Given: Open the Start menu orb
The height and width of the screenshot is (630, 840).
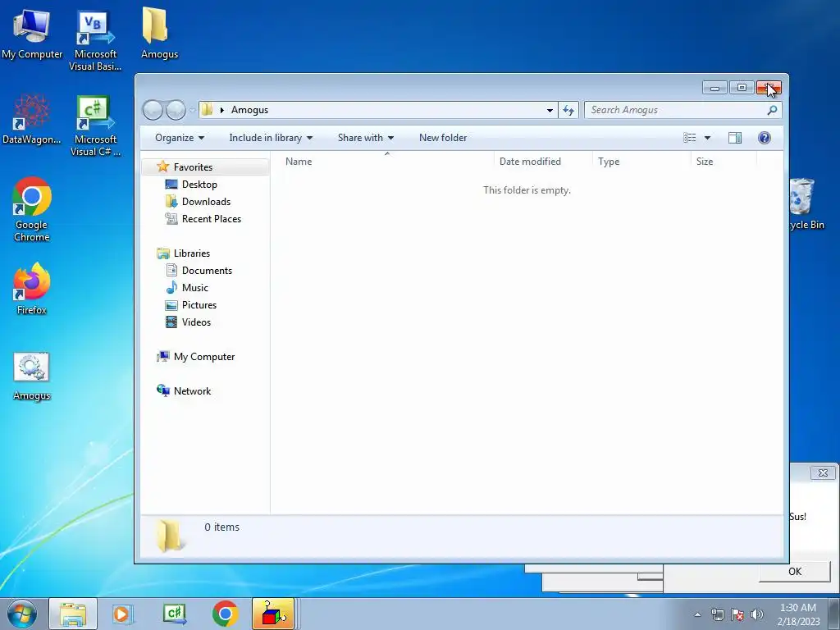Looking at the screenshot, I should 22,614.
